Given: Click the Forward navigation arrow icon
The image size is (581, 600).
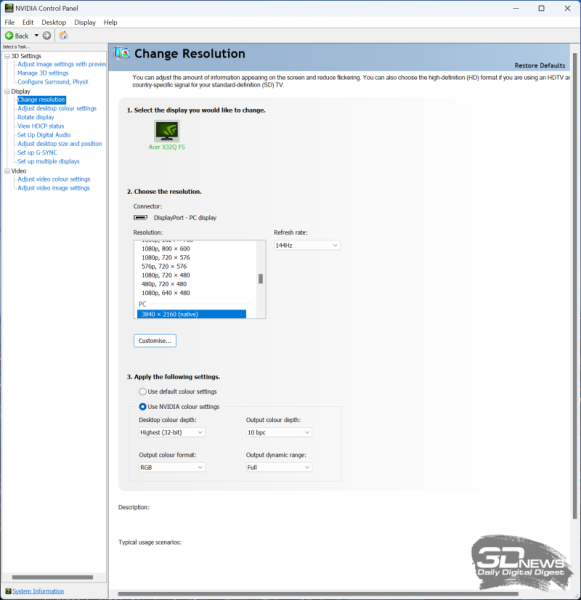Looking at the screenshot, I should [47, 36].
